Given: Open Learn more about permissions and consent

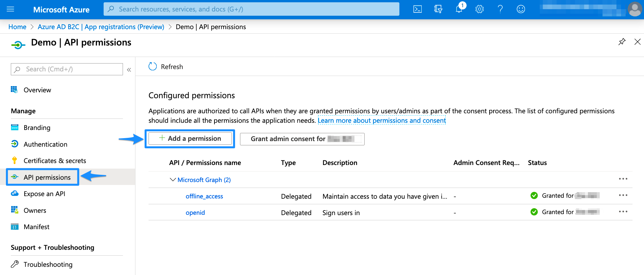Looking at the screenshot, I should [382, 120].
